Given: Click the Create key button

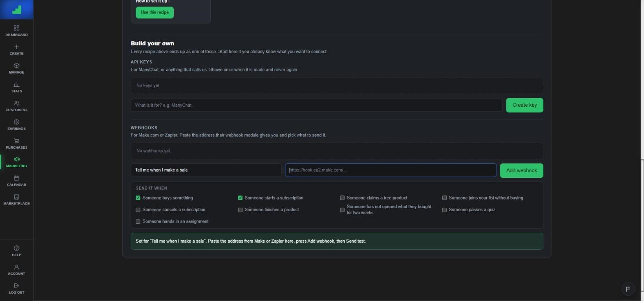Looking at the screenshot, I should point(524,105).
